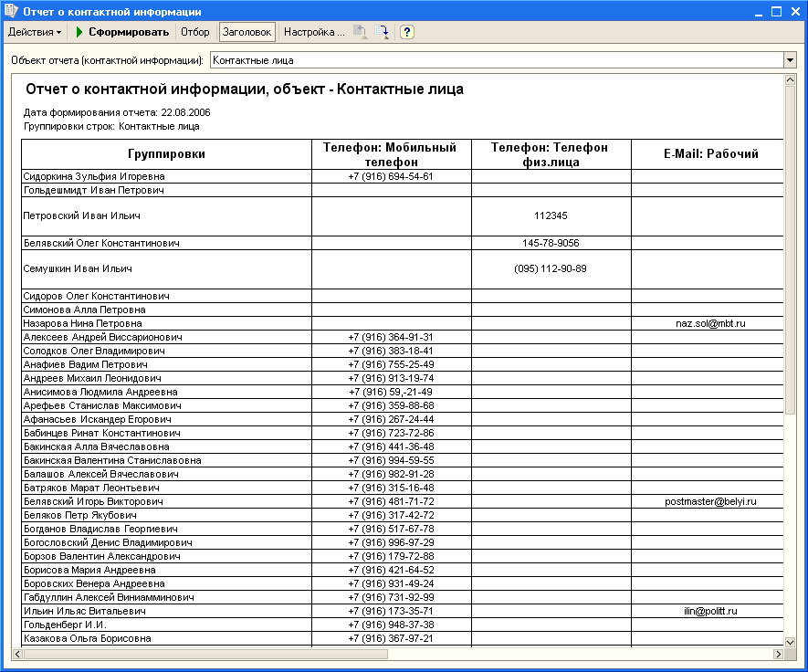This screenshot has height=672, width=808.
Task: Click the save settings toolbar icon
Action: point(382,32)
